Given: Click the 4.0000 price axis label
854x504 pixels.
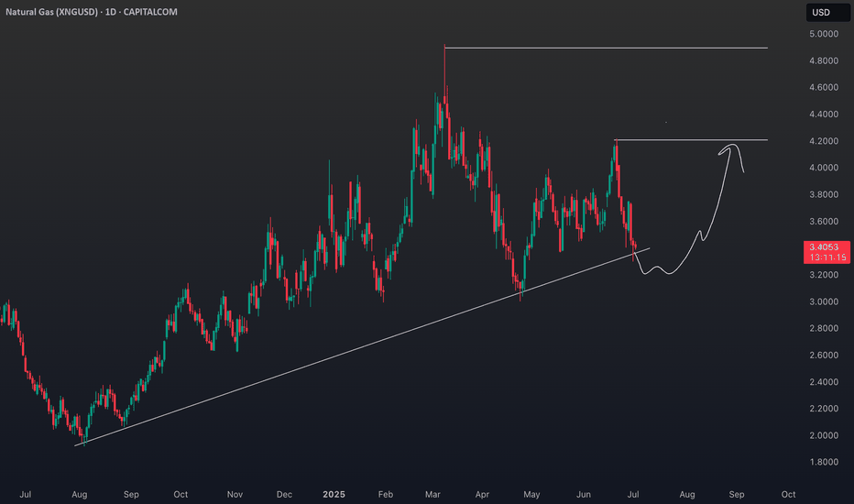Looking at the screenshot, I should 824,168.
